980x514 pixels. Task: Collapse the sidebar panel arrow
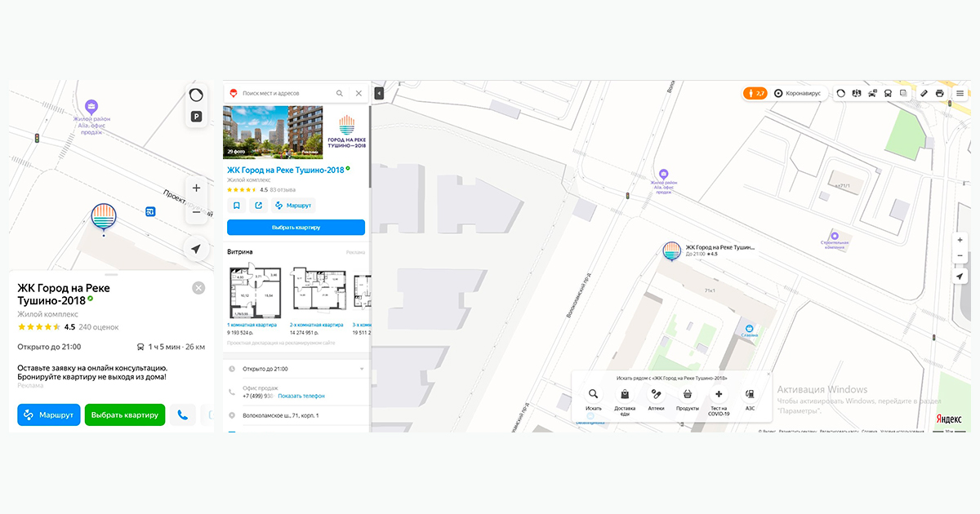(379, 94)
